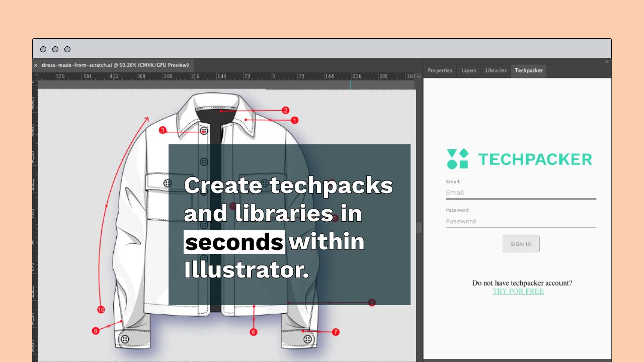Screen dimensions: 644x362
Task: Select the dress-made-from-scratch.ai document tab
Action: [115, 65]
